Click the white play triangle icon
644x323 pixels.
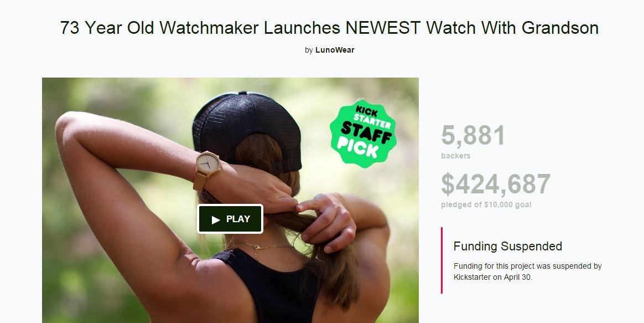coord(216,220)
